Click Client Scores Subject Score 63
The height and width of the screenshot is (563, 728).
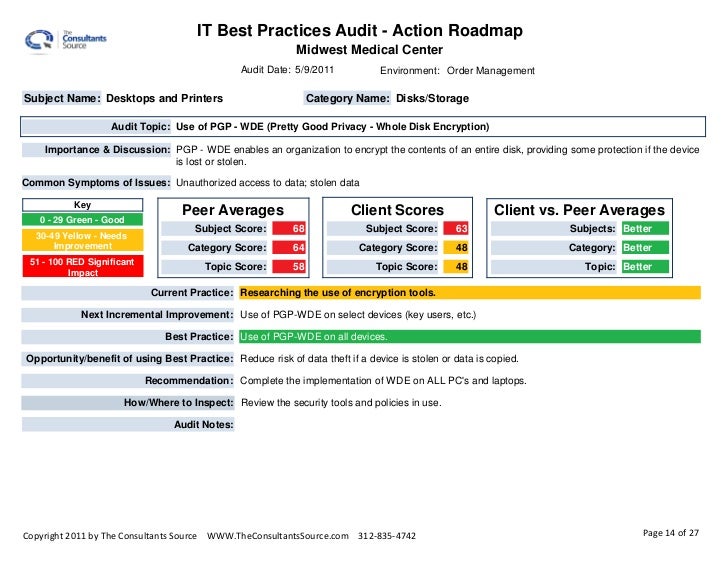coord(455,228)
